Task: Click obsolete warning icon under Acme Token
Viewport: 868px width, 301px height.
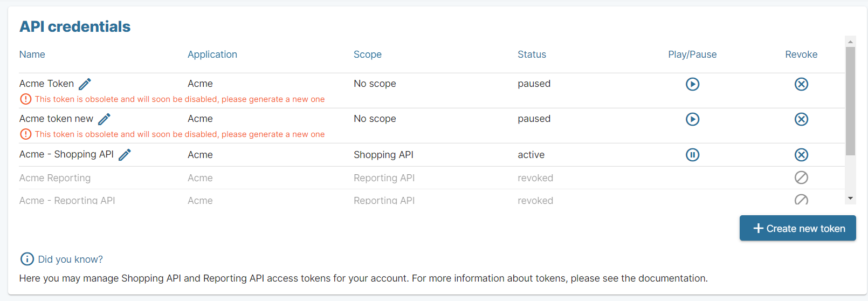Action: pos(25,99)
